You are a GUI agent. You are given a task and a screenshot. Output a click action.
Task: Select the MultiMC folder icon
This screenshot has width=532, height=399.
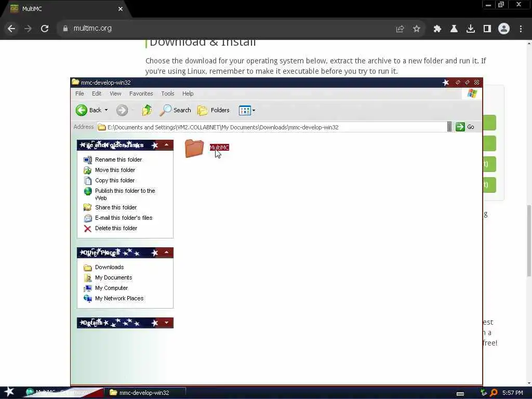coord(194,148)
